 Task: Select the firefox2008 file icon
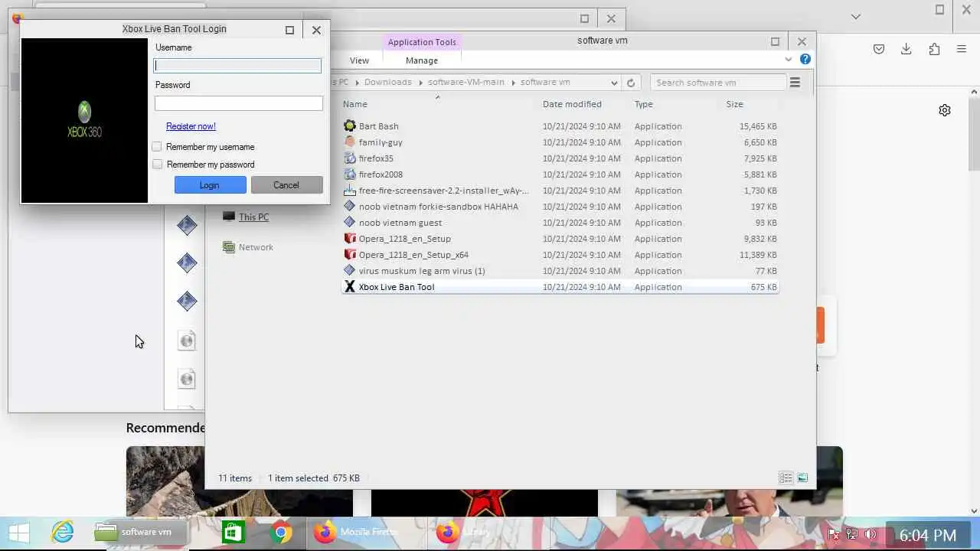[x=350, y=174]
